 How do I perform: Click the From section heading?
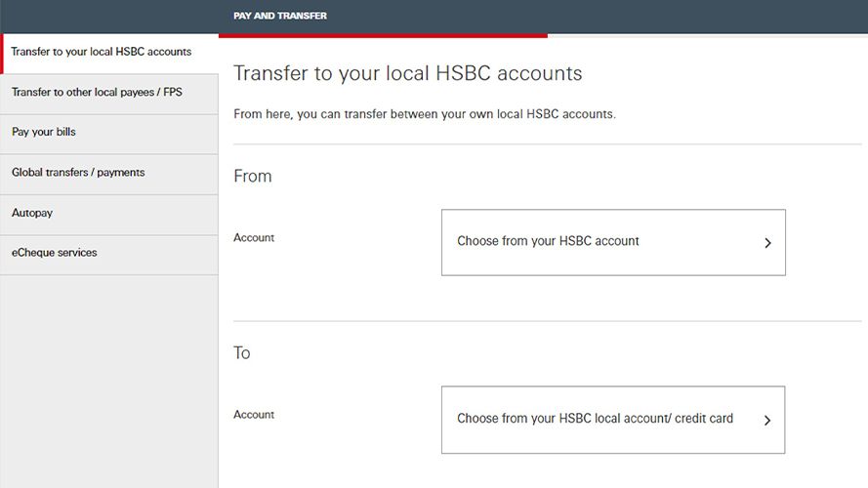click(253, 176)
